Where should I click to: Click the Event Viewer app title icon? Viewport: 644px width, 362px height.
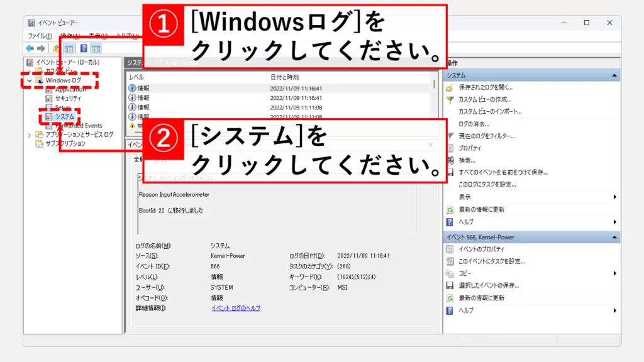tap(31, 23)
